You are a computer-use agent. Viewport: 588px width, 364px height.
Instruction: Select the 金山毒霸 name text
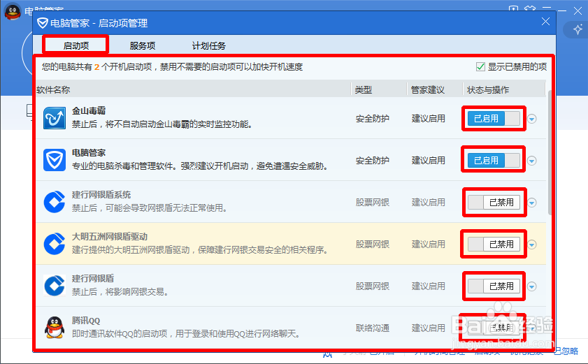pos(89,111)
